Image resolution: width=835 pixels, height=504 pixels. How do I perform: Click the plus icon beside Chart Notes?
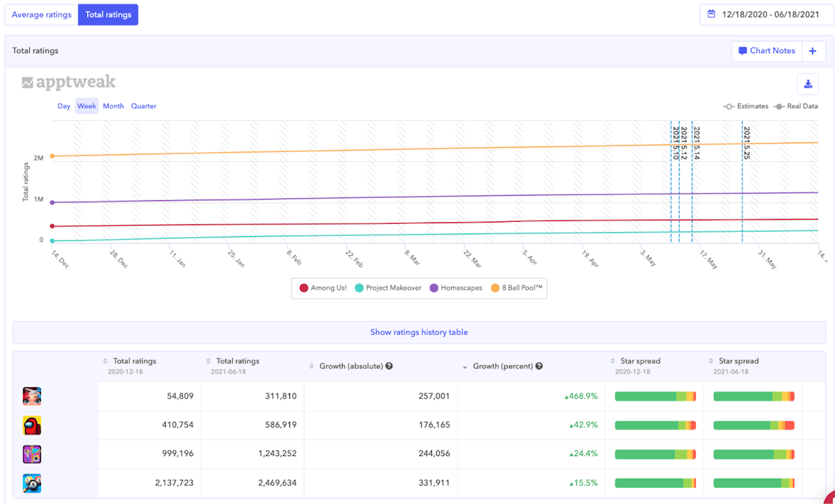[813, 51]
